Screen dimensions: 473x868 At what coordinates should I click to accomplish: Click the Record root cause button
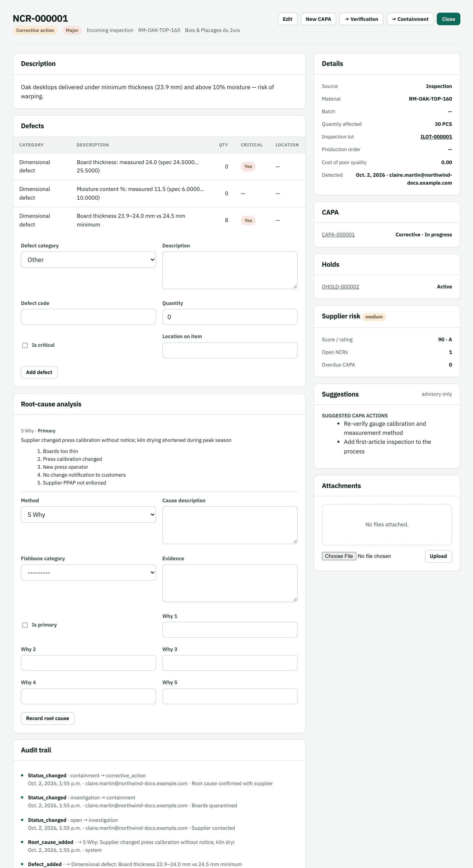48,718
